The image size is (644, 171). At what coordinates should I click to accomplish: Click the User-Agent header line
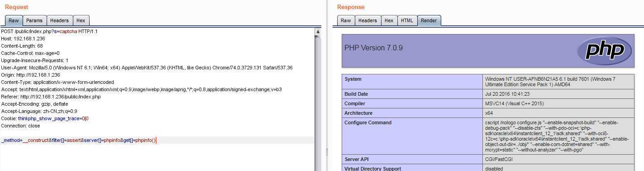(x=147, y=68)
